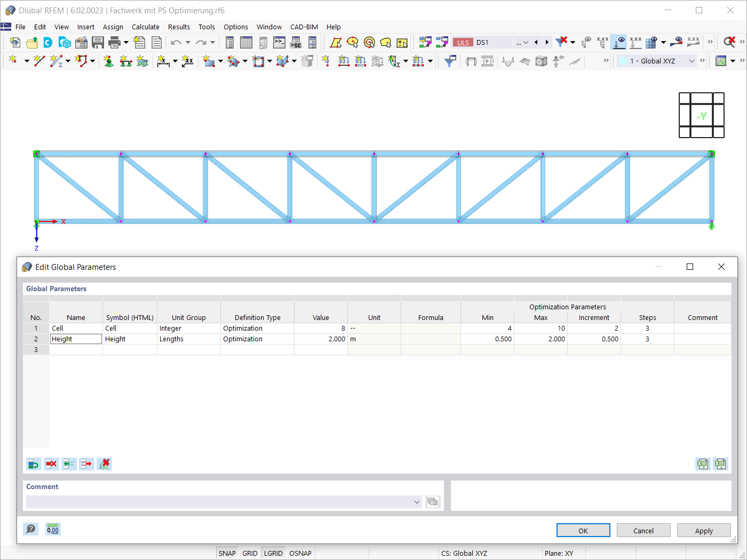Click the animation video icon in the toolbar

486,61
